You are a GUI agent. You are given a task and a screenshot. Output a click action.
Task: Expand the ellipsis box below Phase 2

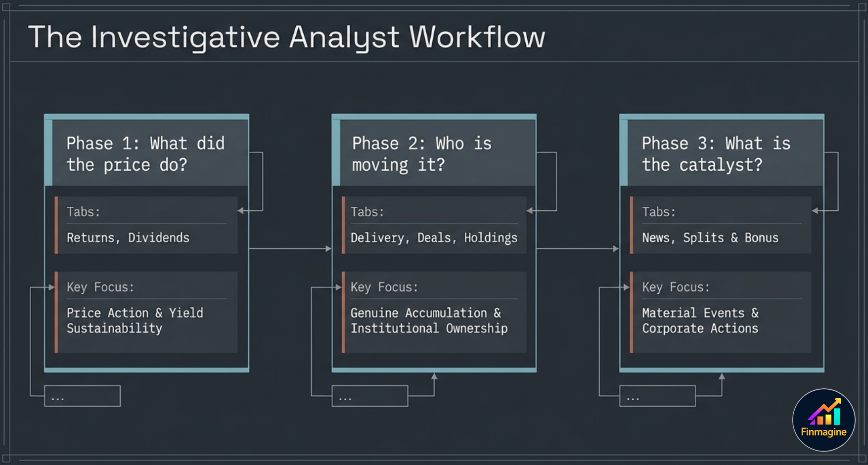370,396
